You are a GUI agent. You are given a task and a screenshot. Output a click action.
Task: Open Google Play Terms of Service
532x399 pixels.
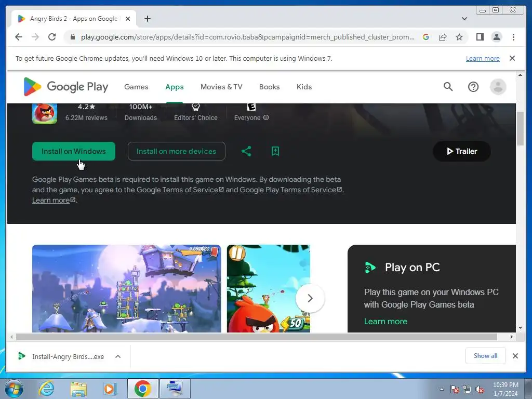[291, 190]
